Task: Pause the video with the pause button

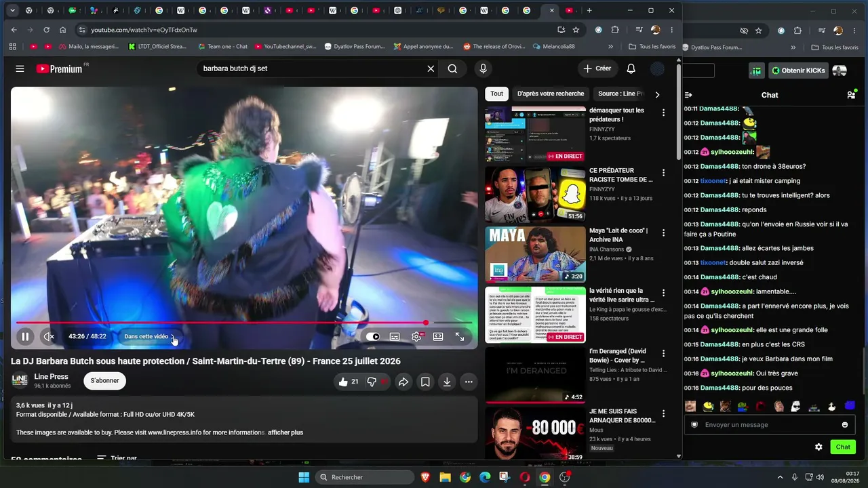Action: click(25, 336)
